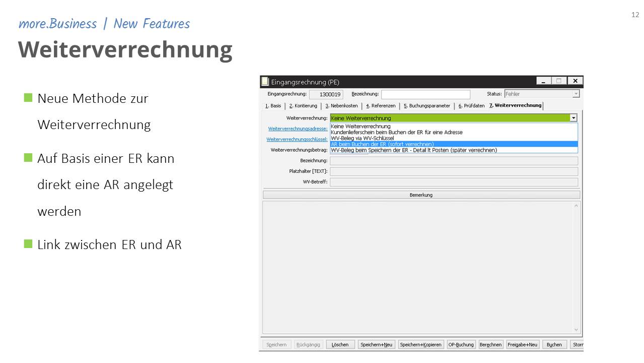The width and height of the screenshot is (644, 363).
Task: Delete the record with Löschen
Action: [x=340, y=345]
